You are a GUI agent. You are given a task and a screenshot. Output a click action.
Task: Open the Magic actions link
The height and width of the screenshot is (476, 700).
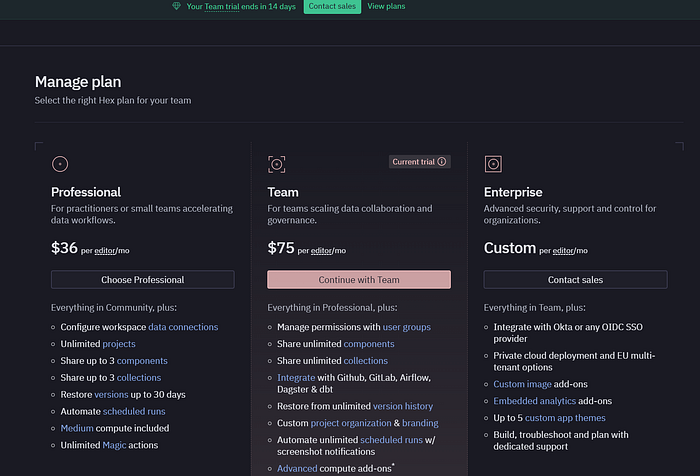[x=114, y=445]
